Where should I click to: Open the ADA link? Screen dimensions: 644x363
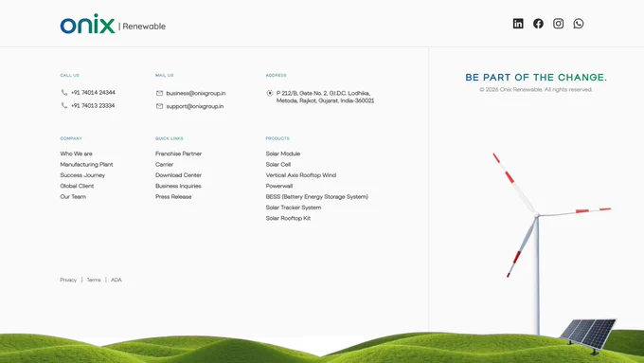pos(116,280)
